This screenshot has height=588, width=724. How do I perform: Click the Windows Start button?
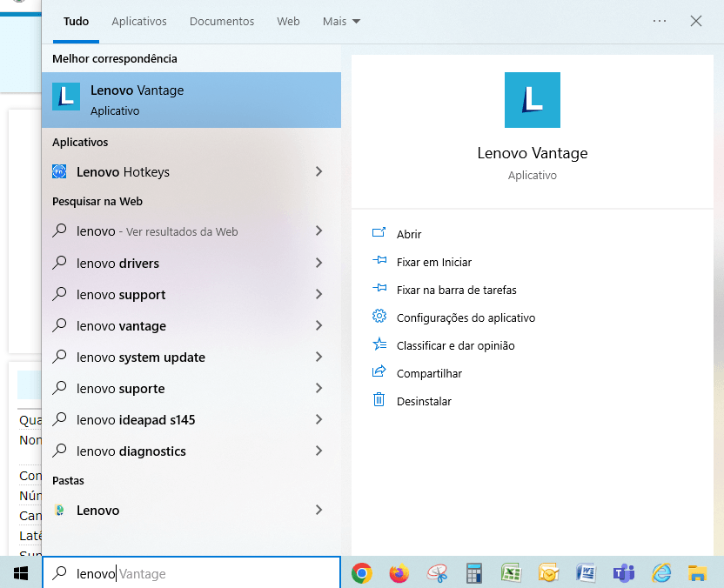(x=21, y=573)
